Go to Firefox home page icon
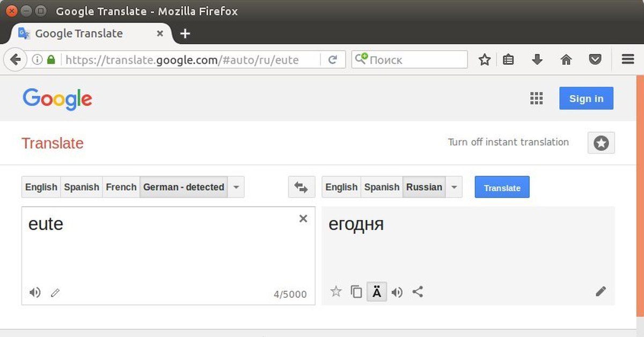Screen dimensions: 644x337 pyautogui.click(x=566, y=60)
